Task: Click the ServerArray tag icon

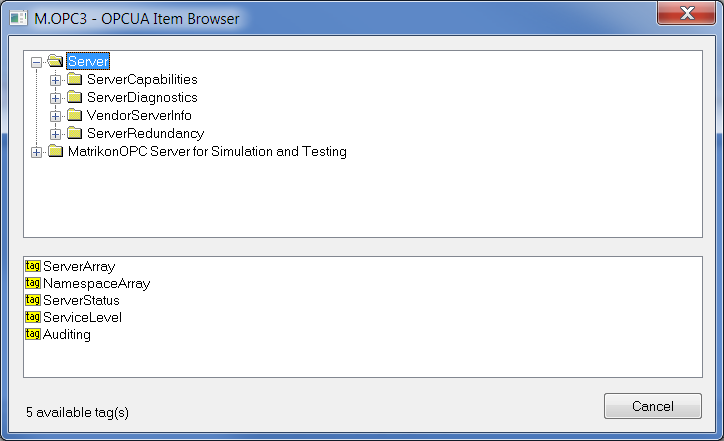Action: point(32,267)
